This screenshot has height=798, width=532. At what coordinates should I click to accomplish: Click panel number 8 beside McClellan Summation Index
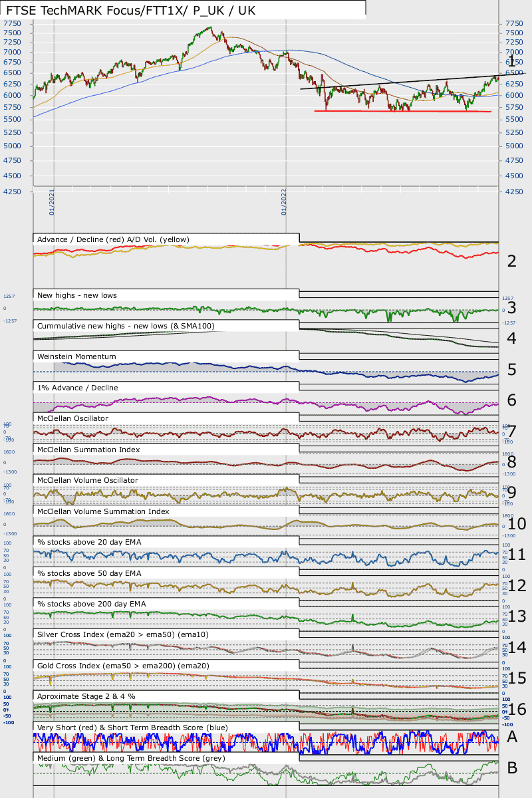(x=511, y=462)
